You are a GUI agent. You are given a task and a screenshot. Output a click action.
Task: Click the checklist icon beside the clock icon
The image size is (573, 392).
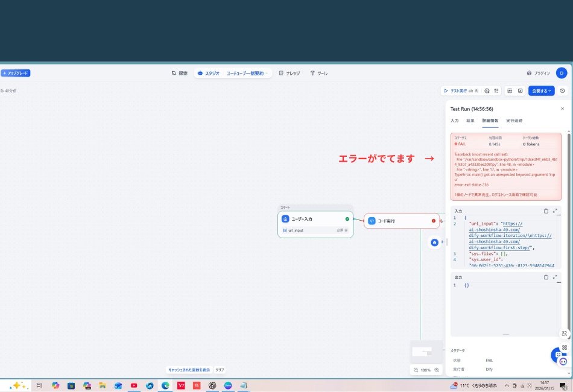pyautogui.click(x=496, y=90)
